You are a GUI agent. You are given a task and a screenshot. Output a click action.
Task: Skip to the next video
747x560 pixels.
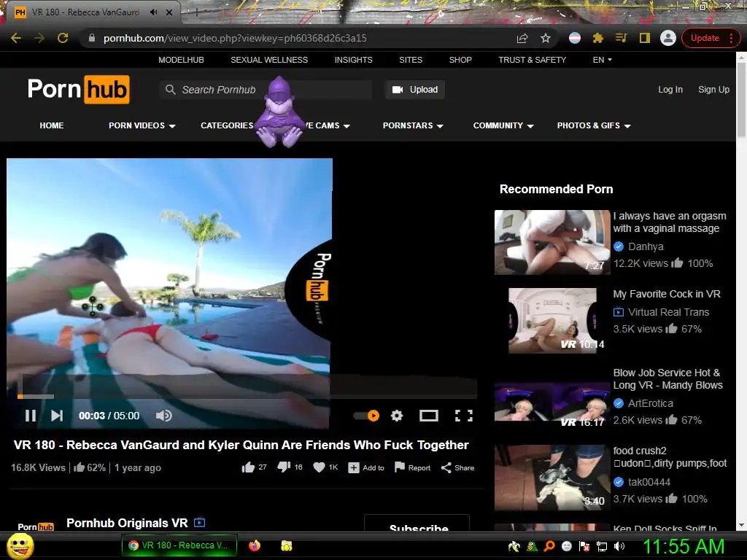click(x=57, y=416)
